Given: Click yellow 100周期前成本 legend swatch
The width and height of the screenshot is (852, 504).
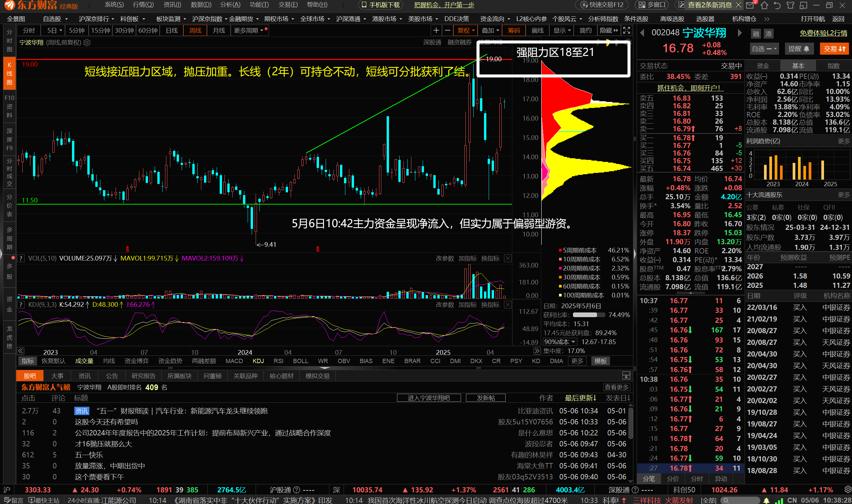Looking at the screenshot, I should [x=560, y=295].
